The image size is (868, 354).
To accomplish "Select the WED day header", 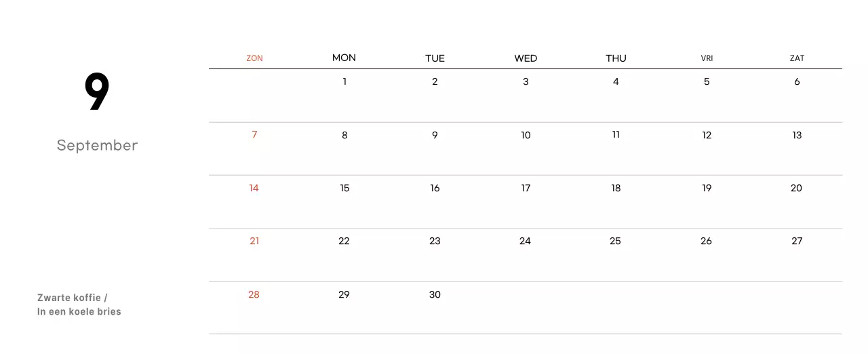I will point(526,58).
